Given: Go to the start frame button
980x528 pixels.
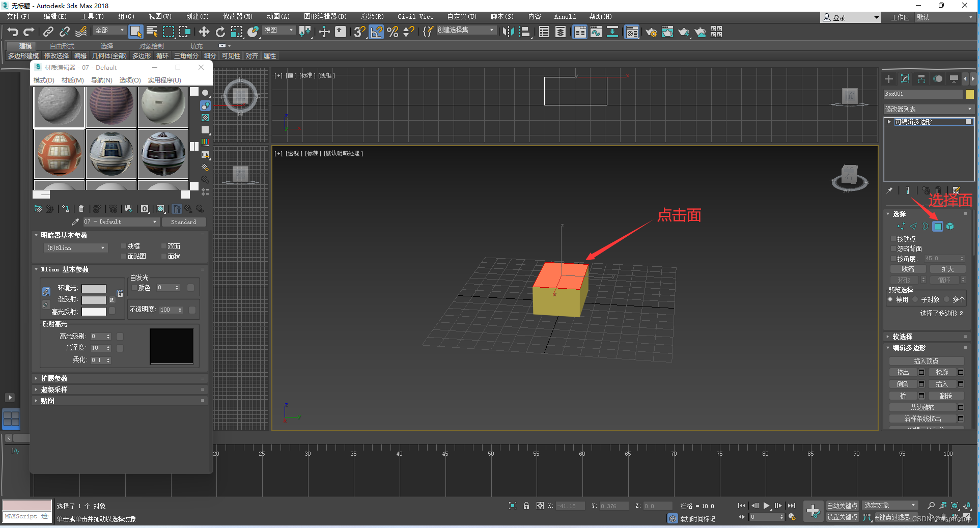Looking at the screenshot, I should click(742, 506).
